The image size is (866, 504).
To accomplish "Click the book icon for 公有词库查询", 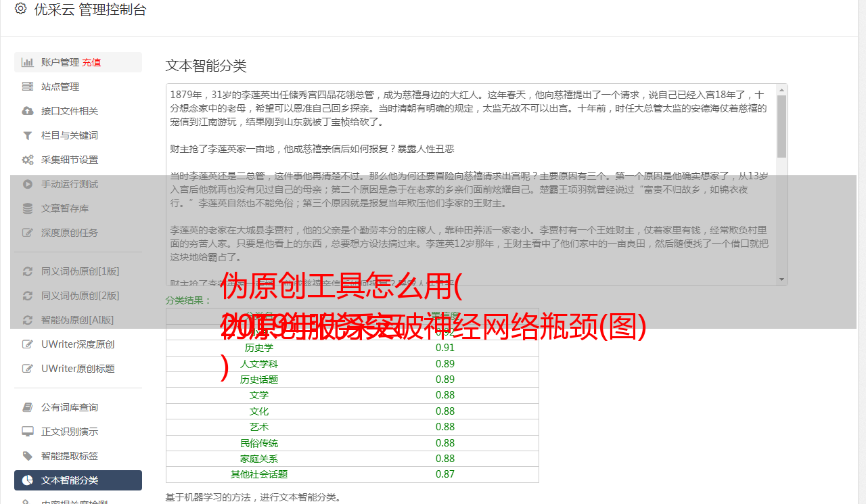I will click(x=28, y=407).
